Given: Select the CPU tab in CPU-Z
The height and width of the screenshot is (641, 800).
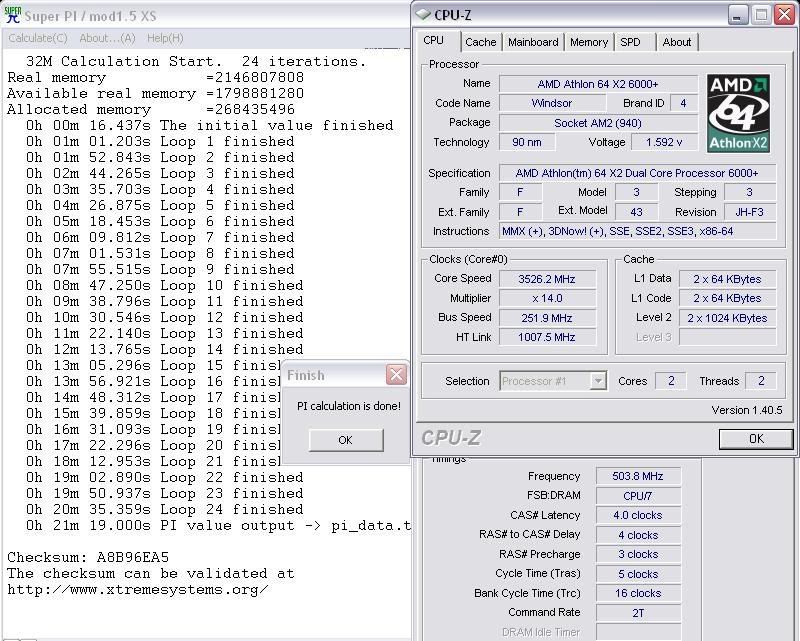Looking at the screenshot, I should coord(434,41).
